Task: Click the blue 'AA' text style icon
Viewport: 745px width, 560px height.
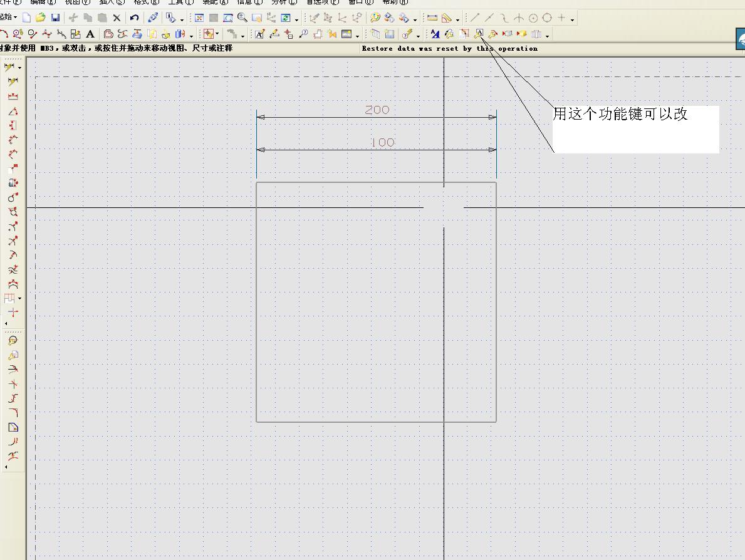Action: [435, 34]
